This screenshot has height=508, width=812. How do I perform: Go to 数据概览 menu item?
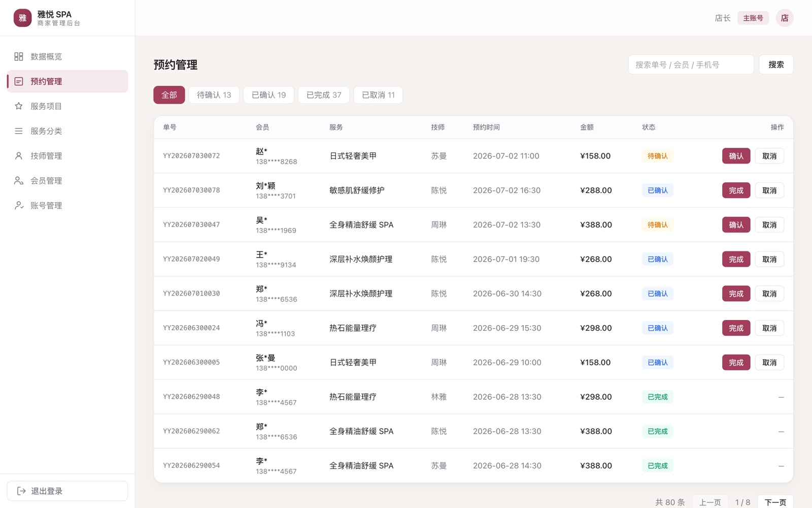tap(67, 56)
